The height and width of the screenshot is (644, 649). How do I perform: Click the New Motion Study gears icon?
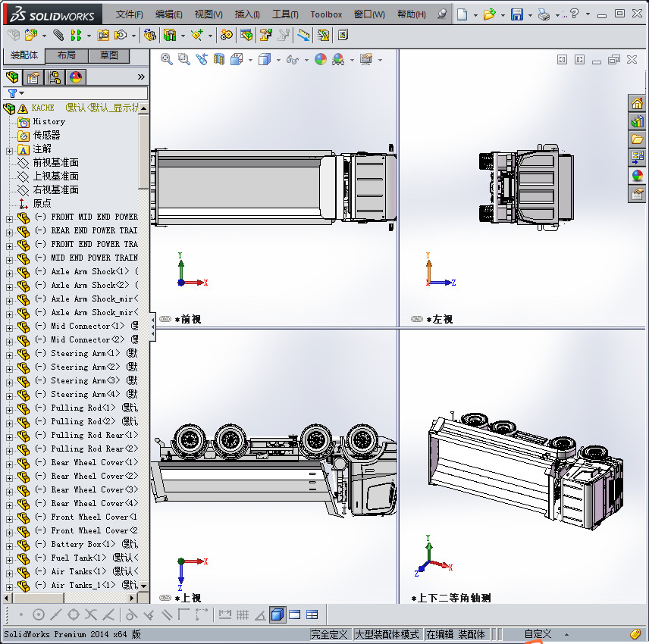coord(227,35)
